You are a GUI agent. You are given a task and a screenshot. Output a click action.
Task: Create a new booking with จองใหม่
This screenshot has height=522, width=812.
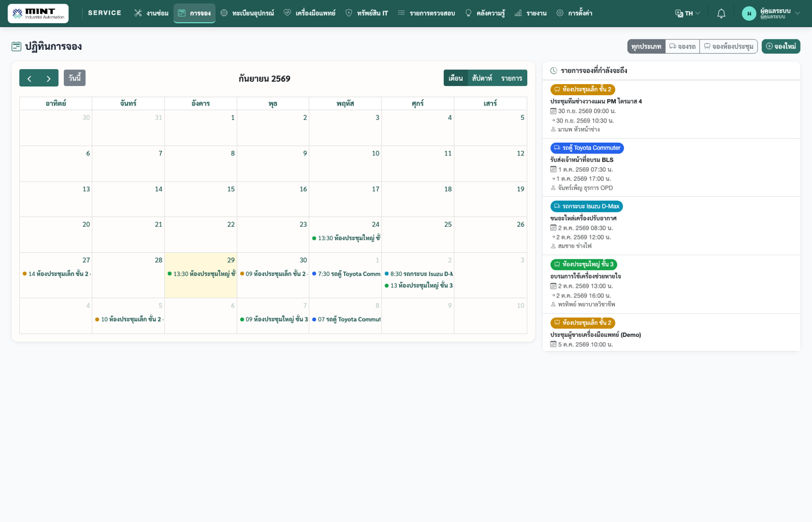781,46
